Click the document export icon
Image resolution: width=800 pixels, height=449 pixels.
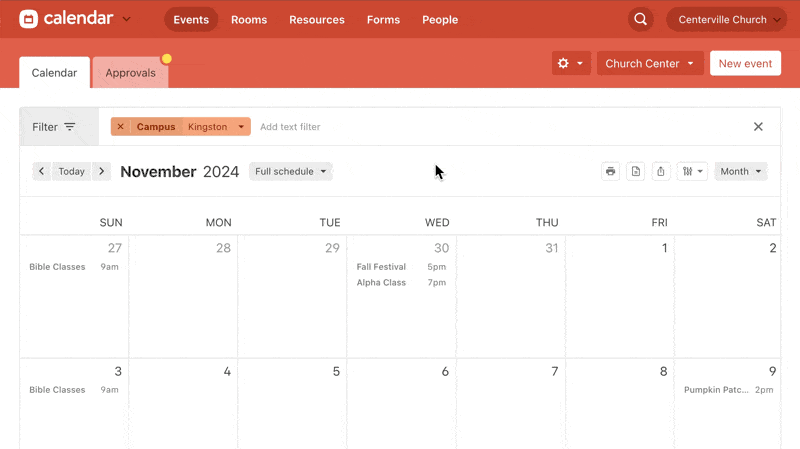pos(636,171)
